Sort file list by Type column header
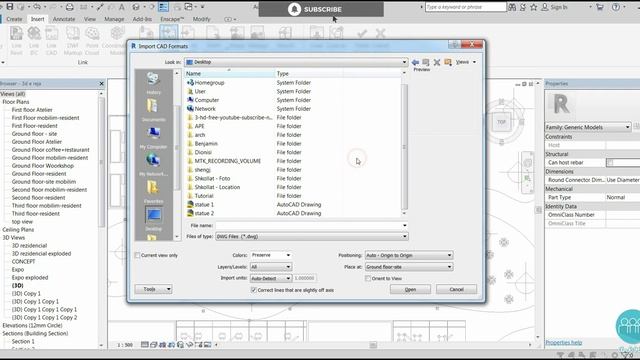This screenshot has width=640, height=360. tap(309, 73)
